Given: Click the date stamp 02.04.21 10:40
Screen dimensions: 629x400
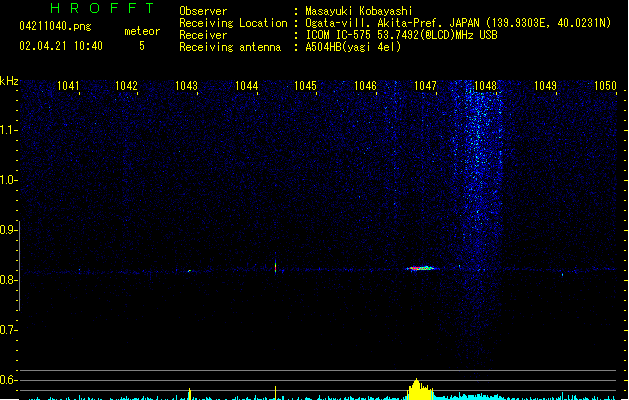Looking at the screenshot, I should coord(61,46).
